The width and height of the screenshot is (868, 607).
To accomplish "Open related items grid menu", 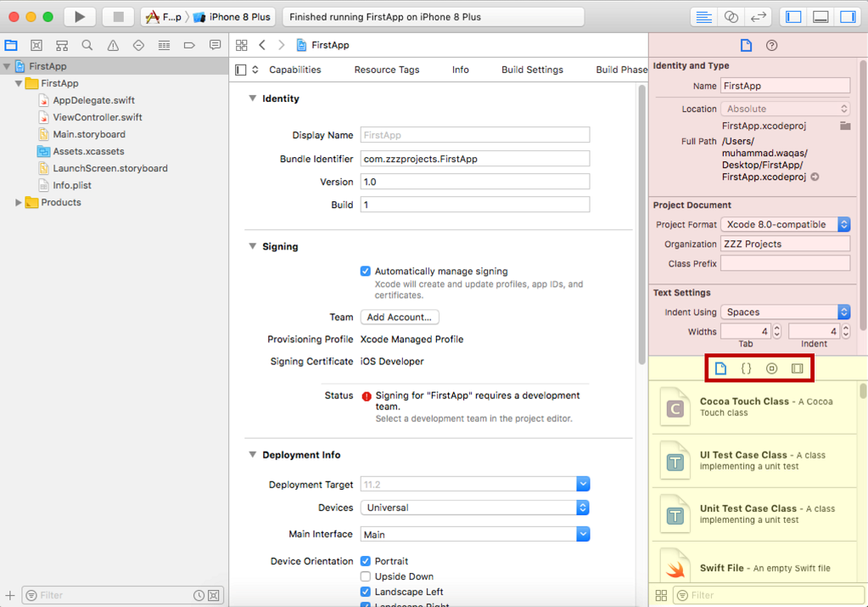I will 241,45.
